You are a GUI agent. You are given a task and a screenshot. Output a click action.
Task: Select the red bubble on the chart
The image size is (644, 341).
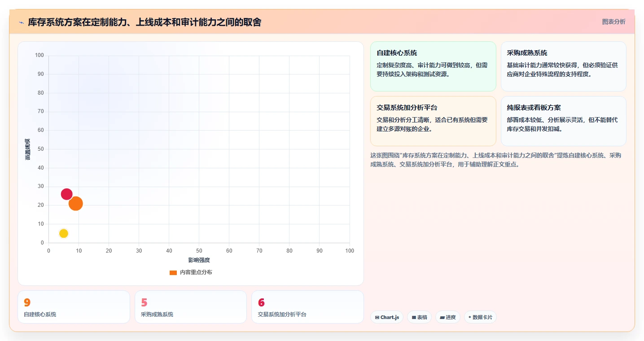tap(66, 194)
